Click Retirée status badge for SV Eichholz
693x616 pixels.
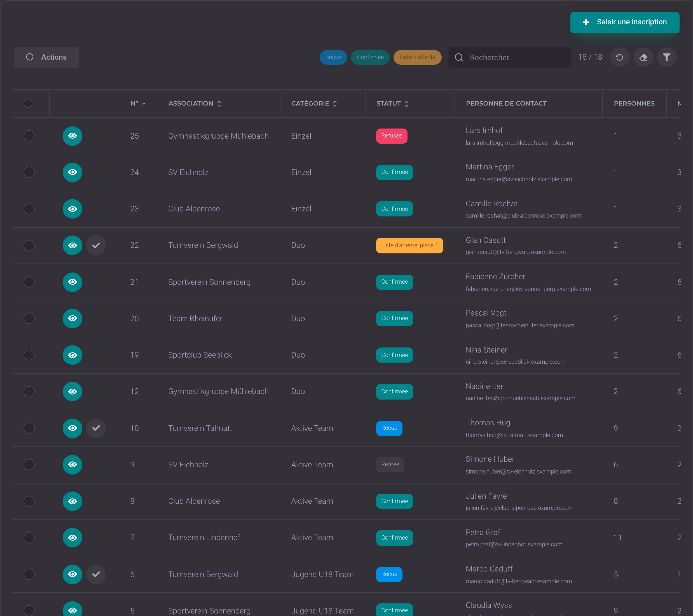pos(390,465)
